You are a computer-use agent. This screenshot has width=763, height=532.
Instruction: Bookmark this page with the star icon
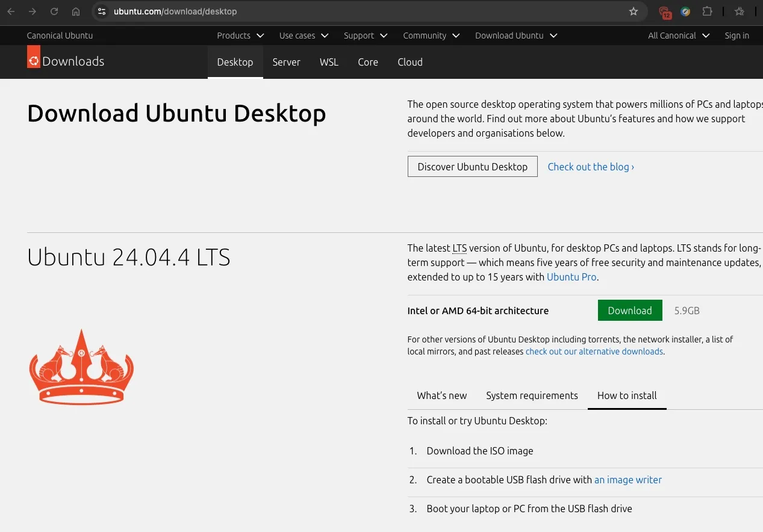tap(634, 11)
